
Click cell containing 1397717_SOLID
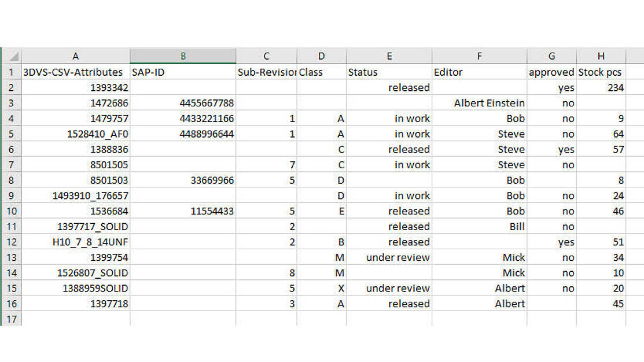pos(76,227)
